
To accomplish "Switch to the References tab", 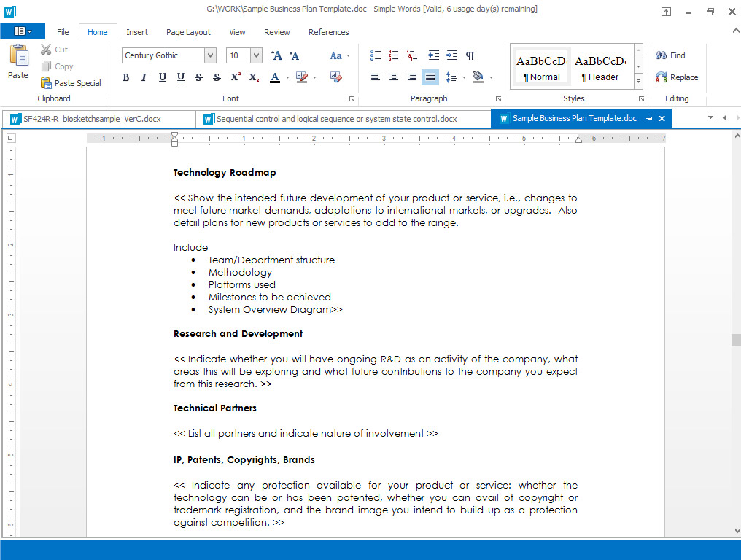I will pos(328,31).
